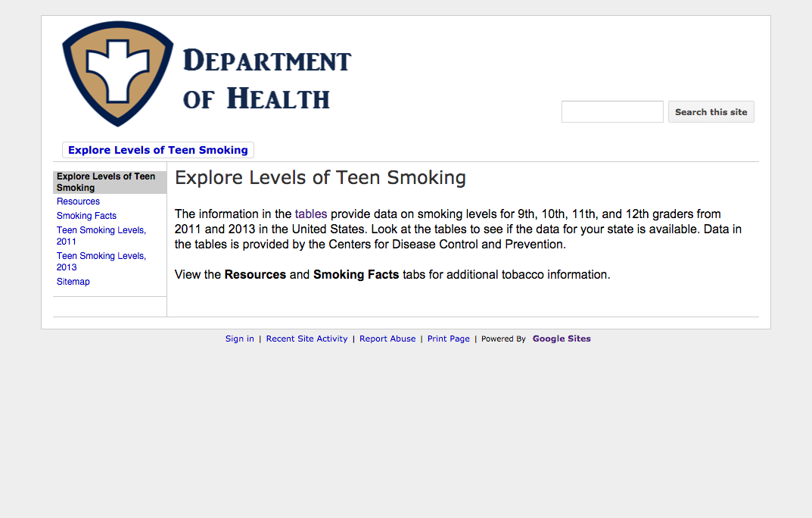Focus the site search text box
This screenshot has width=812, height=518.
(x=612, y=112)
